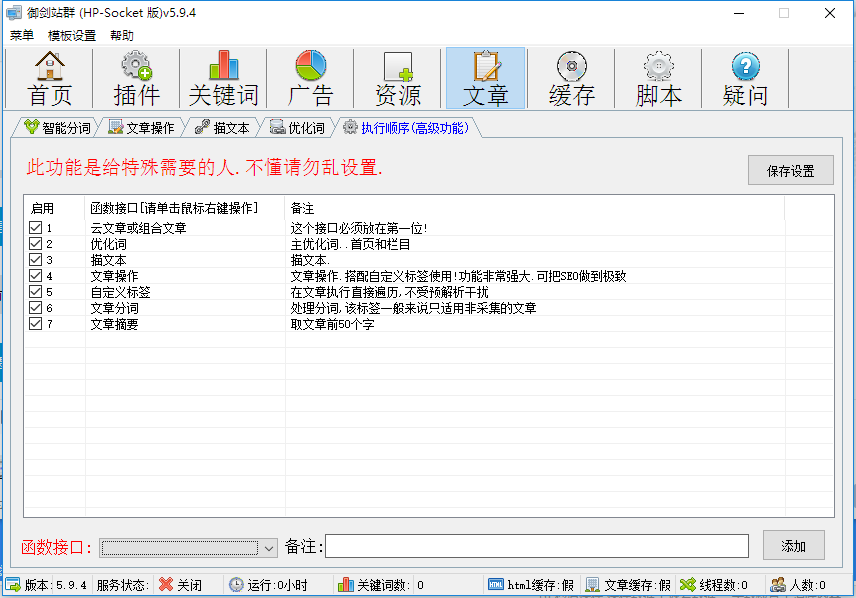Open the 脚本 gear icon
The height and width of the screenshot is (598, 856).
coord(658,78)
